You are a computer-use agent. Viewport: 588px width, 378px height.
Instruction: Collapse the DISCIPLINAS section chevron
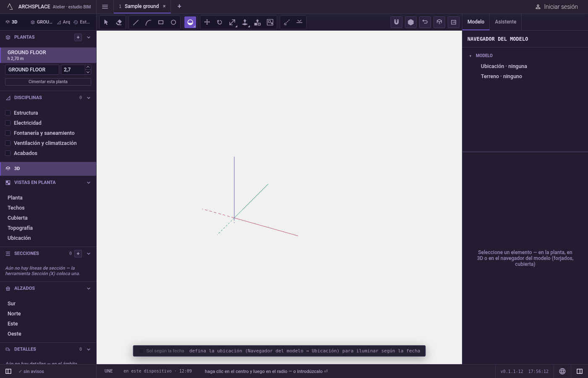point(89,98)
